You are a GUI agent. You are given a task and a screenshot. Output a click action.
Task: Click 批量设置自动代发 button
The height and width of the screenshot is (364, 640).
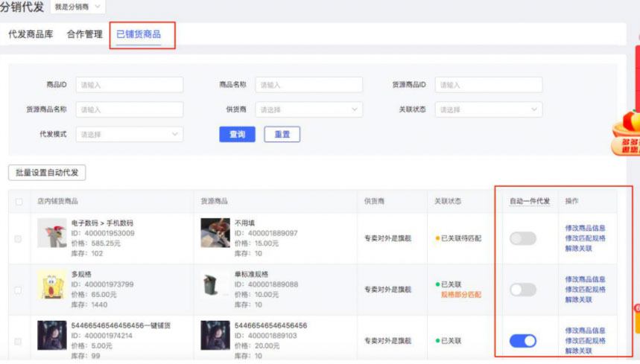[x=47, y=173]
